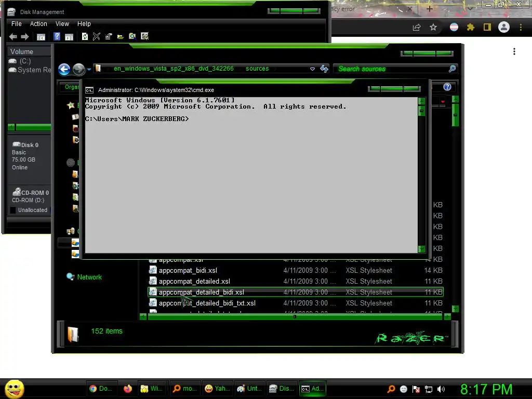The width and height of the screenshot is (532, 399).
Task: Open the browser tab search chevron
Action: point(470,9)
